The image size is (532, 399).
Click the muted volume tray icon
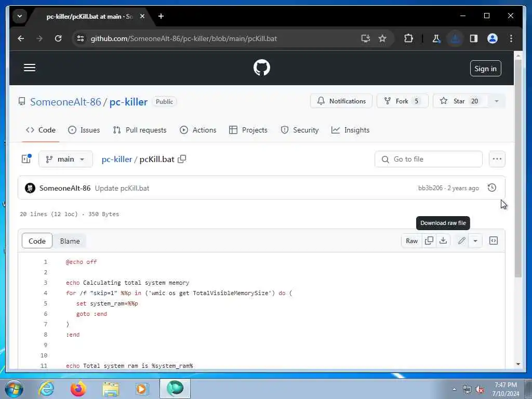coord(480,390)
